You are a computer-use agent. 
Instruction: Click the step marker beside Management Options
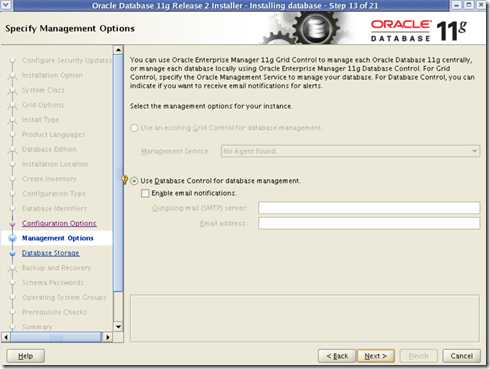click(x=13, y=238)
